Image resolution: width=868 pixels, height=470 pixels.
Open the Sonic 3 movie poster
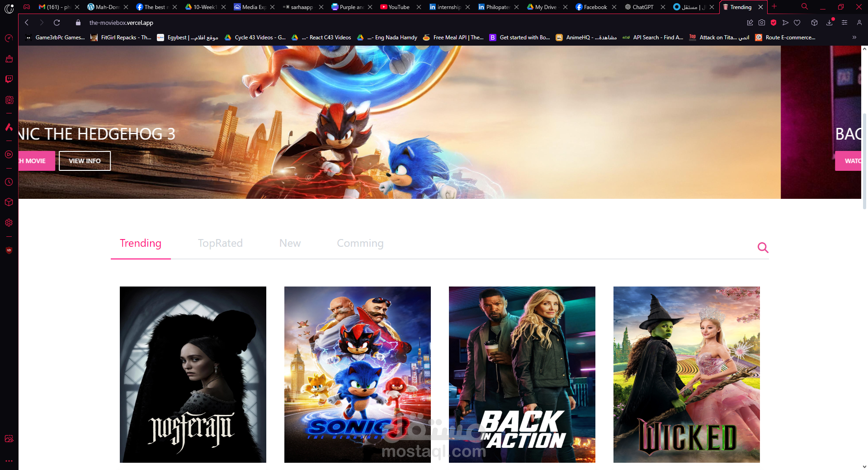pos(358,374)
